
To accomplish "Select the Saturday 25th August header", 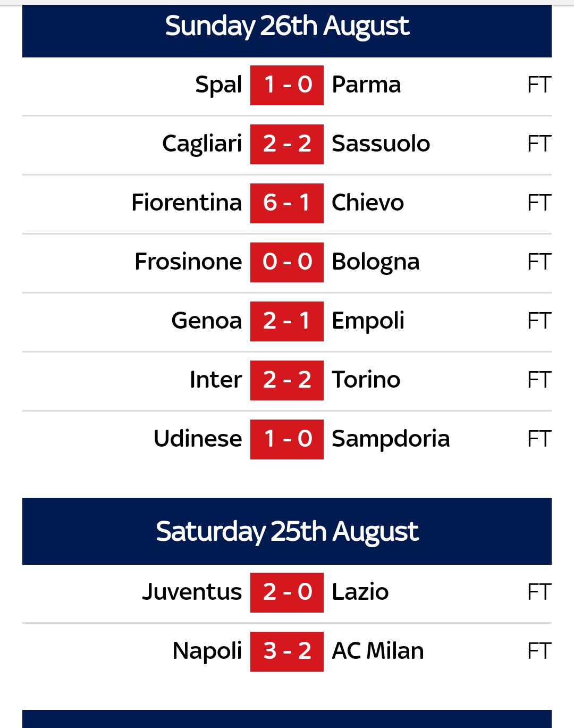I will coord(287,531).
